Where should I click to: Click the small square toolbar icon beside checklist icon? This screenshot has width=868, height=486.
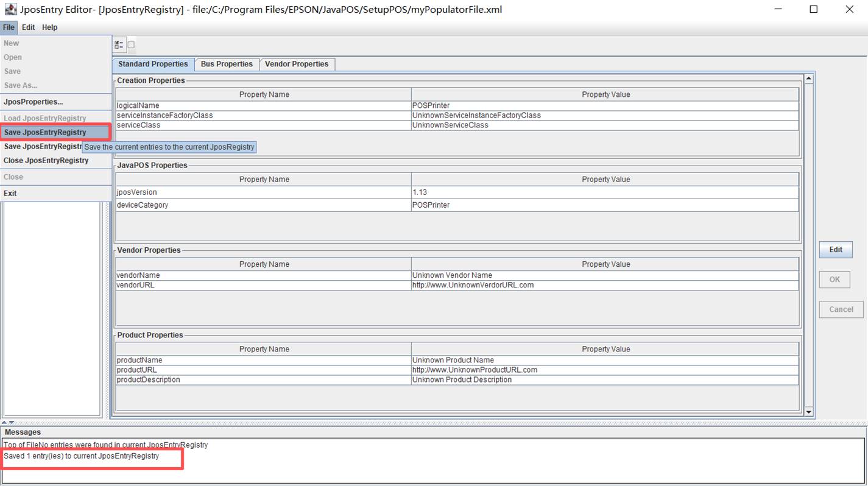pos(131,44)
